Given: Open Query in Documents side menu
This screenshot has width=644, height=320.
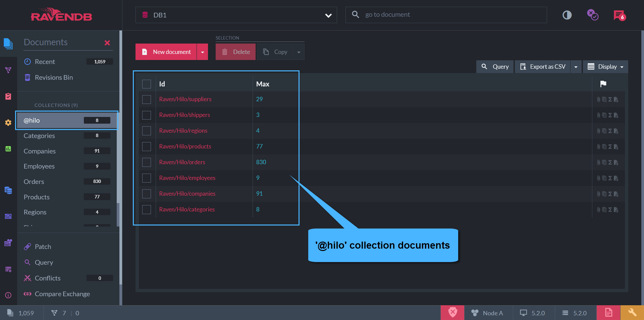Looking at the screenshot, I should [68, 262].
